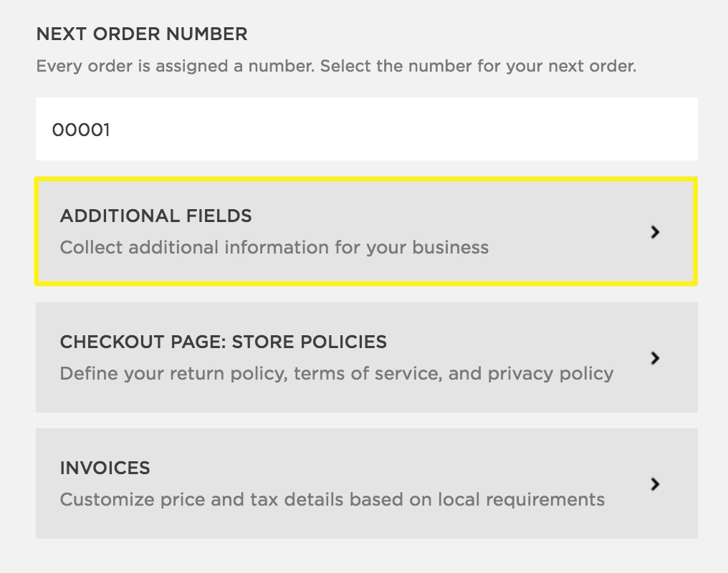
Task: Open the Checkout Page: Store Policies row
Action: click(365, 357)
